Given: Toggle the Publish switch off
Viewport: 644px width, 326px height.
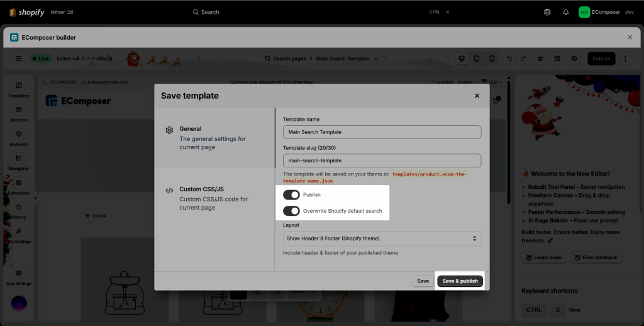Looking at the screenshot, I should click(x=291, y=195).
